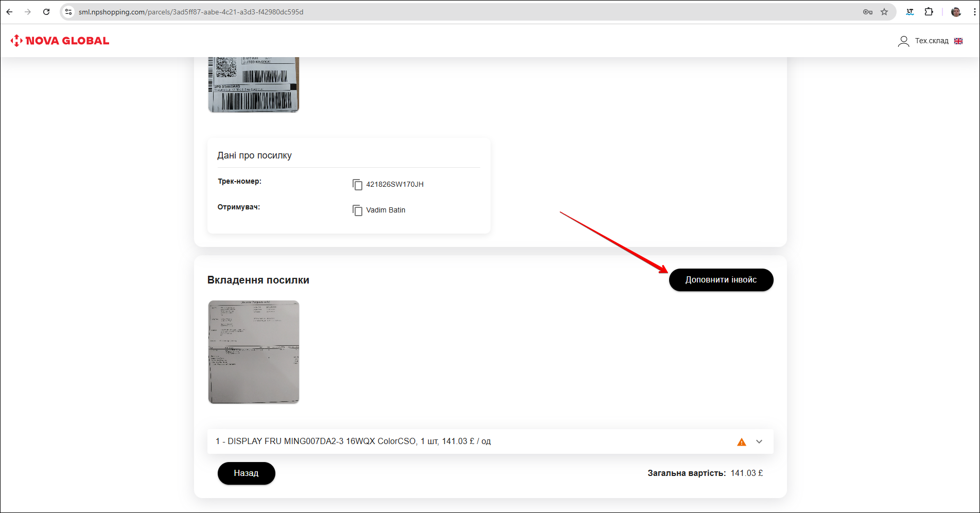Viewport: 980px width, 513px height.
Task: Click the Назад button
Action: 246,473
